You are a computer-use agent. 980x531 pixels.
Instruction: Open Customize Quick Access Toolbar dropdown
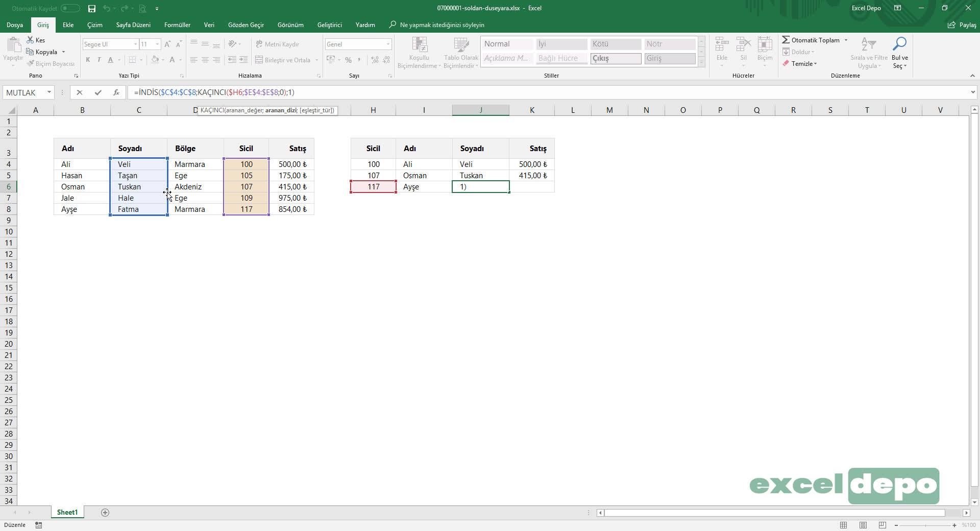tap(157, 9)
